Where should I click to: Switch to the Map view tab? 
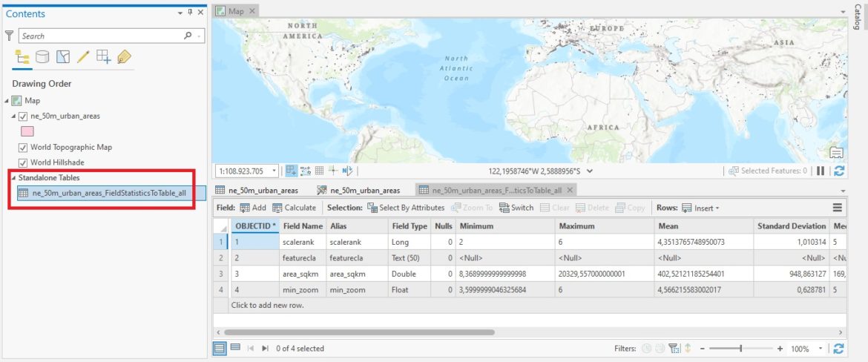[236, 11]
